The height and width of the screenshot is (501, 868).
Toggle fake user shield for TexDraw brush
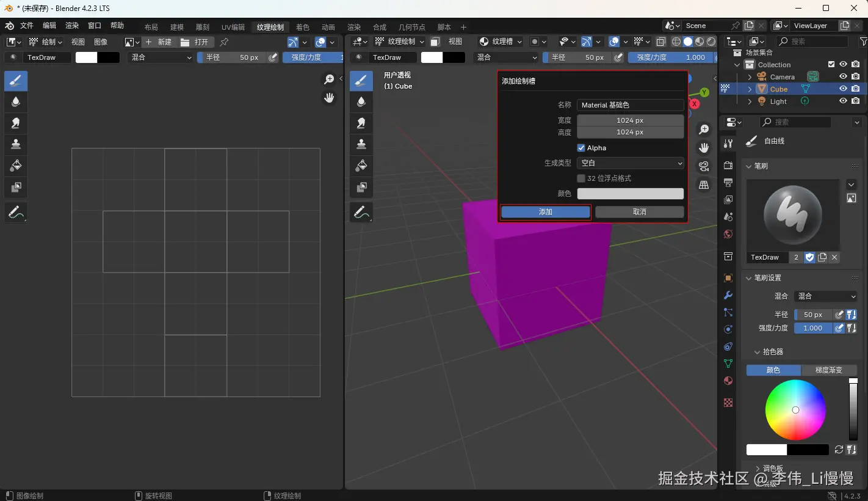809,257
